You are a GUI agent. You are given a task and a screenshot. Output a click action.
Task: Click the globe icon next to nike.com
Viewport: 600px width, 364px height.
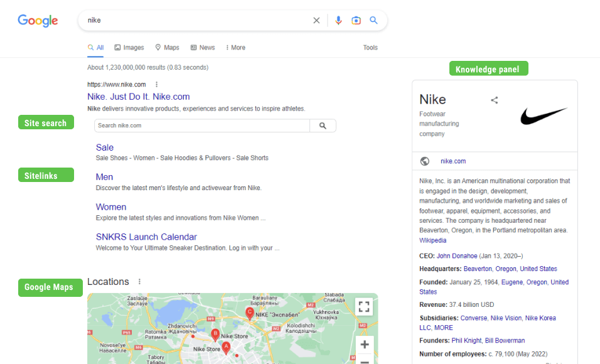point(424,161)
